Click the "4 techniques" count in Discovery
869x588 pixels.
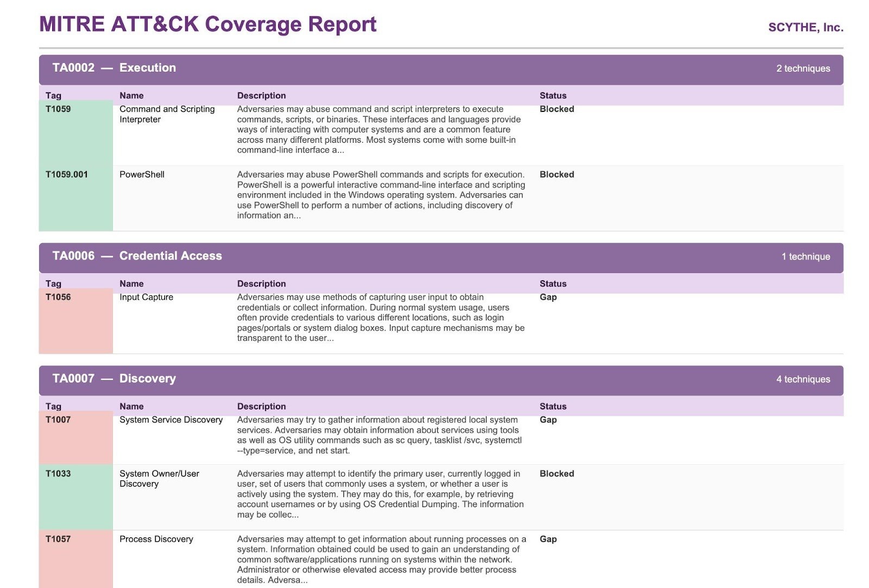coord(802,380)
